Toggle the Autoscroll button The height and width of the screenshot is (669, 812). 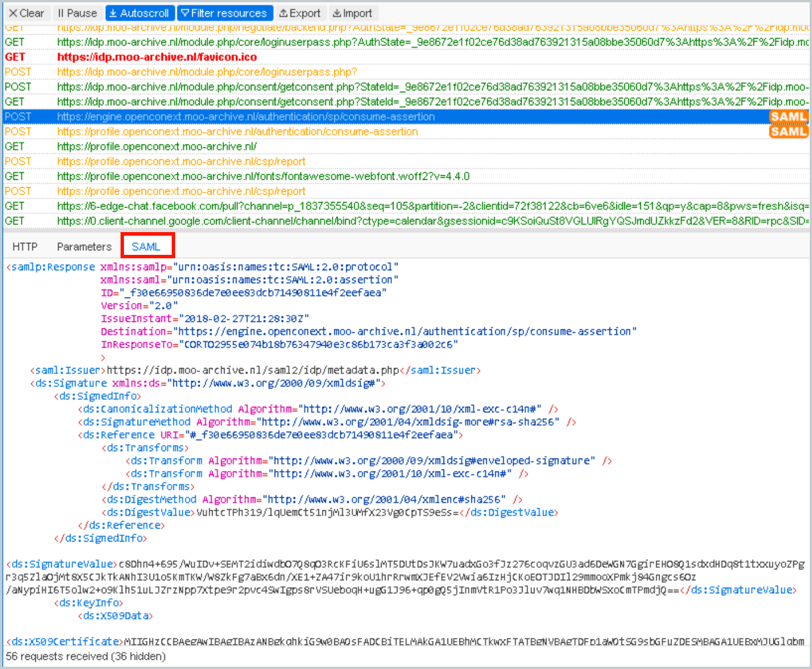pyautogui.click(x=139, y=13)
